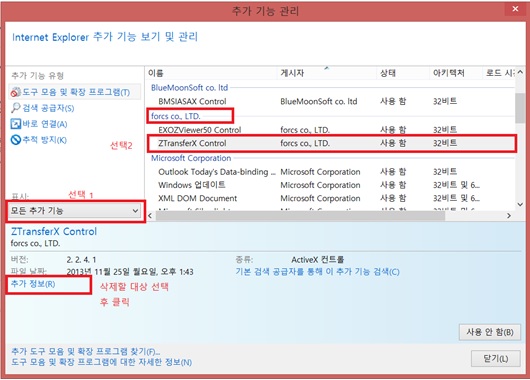Click BlueMoonSoft co. ltd publisher cell
This screenshot has width=530, height=380.
(319, 101)
